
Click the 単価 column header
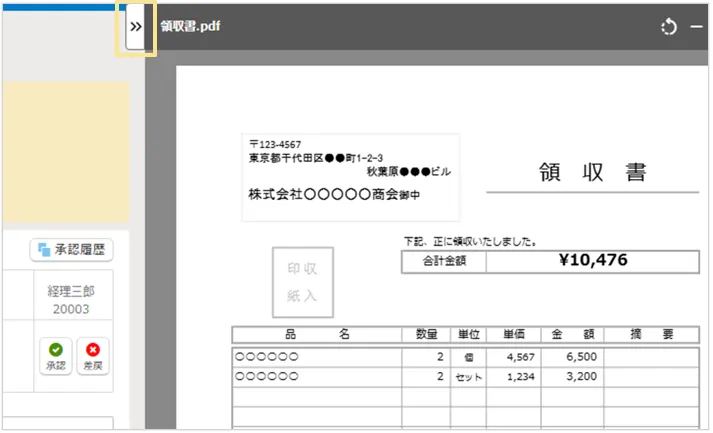click(514, 334)
